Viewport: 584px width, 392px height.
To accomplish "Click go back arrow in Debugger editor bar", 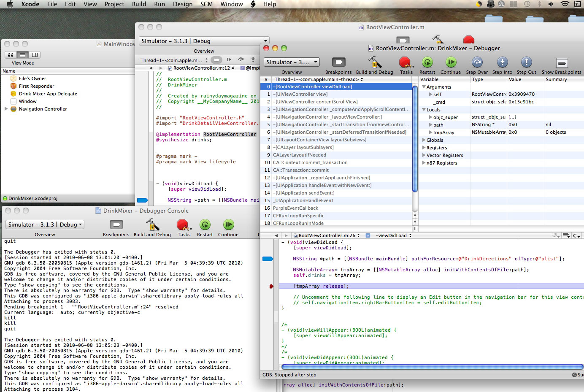I will pyautogui.click(x=276, y=235).
